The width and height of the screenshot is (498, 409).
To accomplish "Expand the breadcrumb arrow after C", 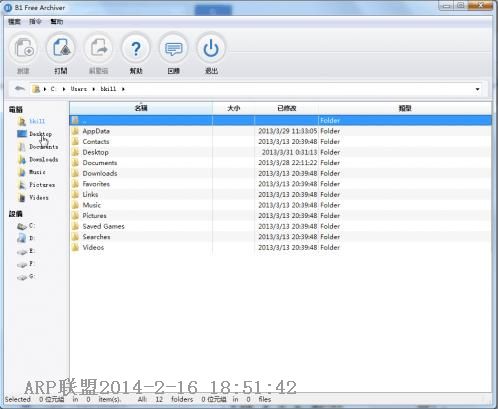I will (63, 89).
